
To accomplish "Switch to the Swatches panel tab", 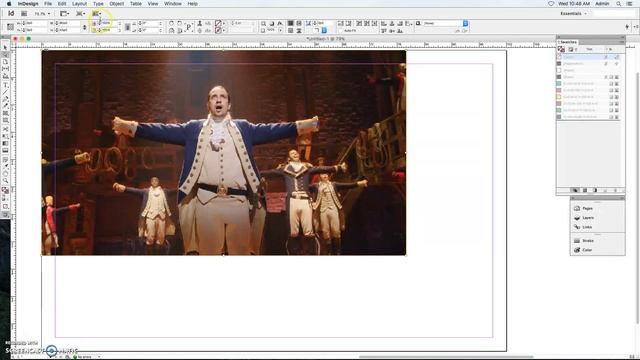I will click(568, 42).
